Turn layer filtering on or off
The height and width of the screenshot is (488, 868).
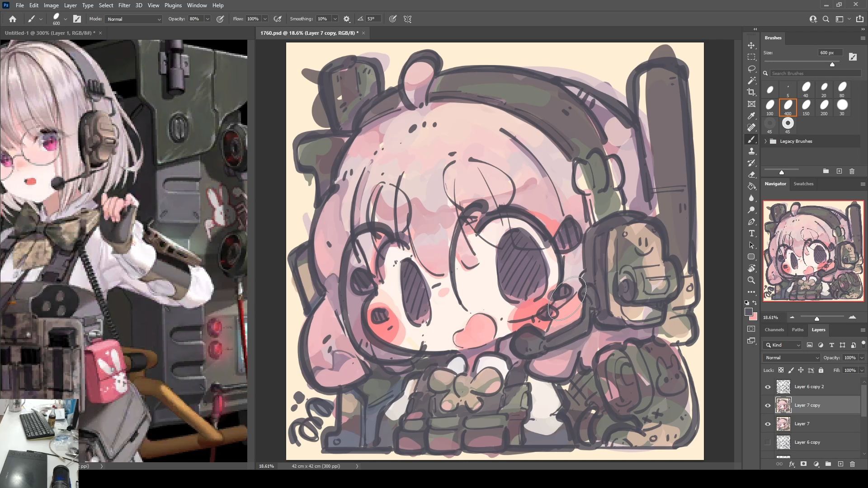coord(863,344)
